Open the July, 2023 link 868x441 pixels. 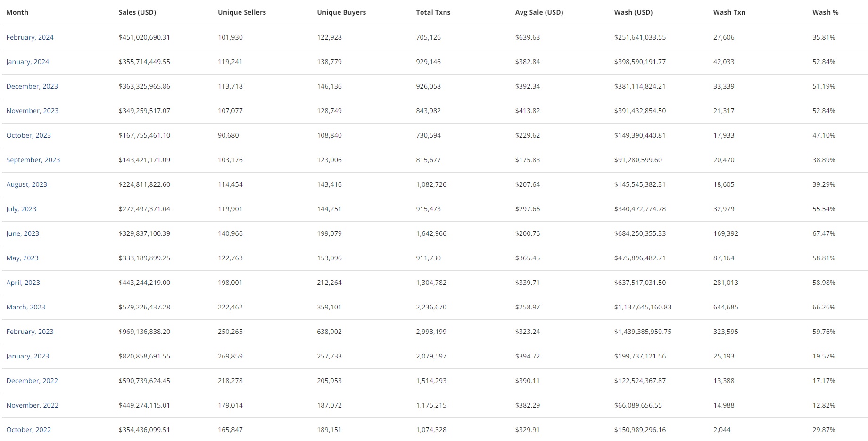click(21, 209)
